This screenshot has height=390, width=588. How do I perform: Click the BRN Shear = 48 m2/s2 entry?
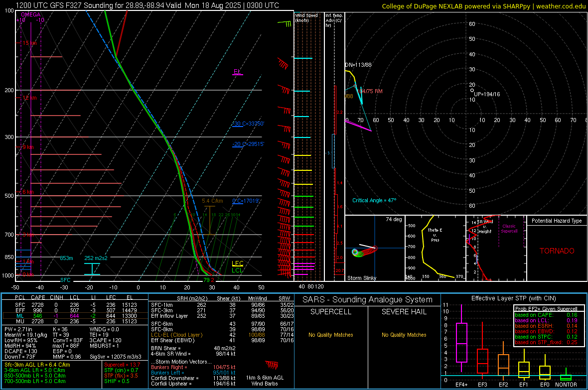tap(193, 348)
